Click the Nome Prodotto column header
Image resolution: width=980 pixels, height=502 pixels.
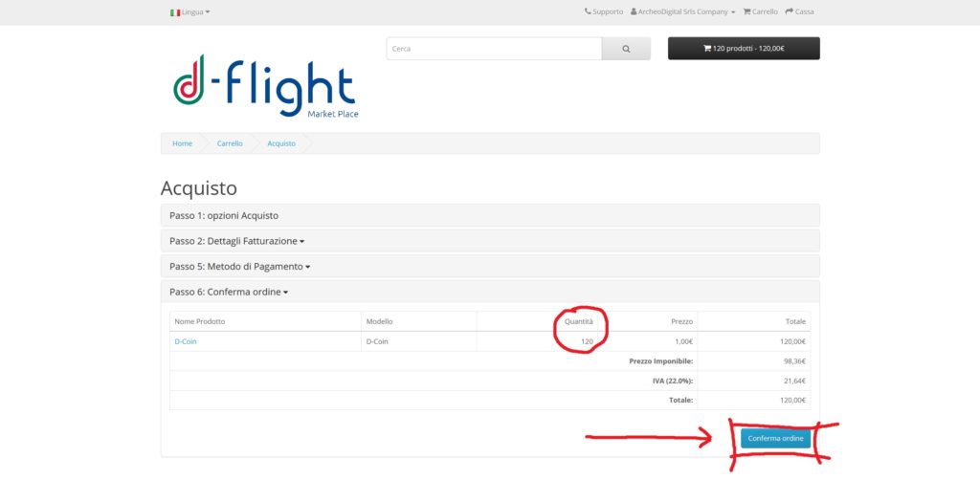(199, 321)
